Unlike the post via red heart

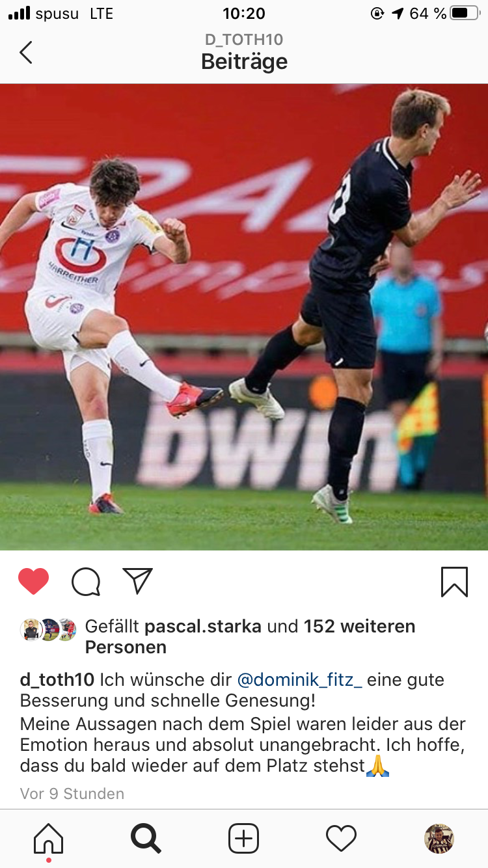pyautogui.click(x=34, y=581)
